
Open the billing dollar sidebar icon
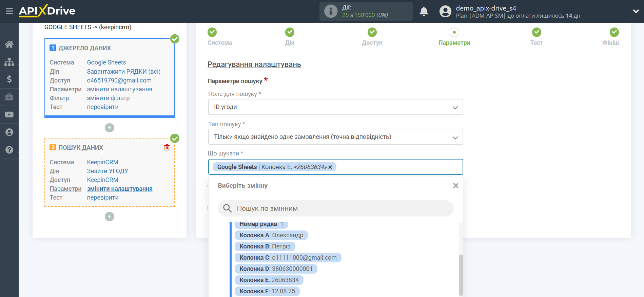9,79
